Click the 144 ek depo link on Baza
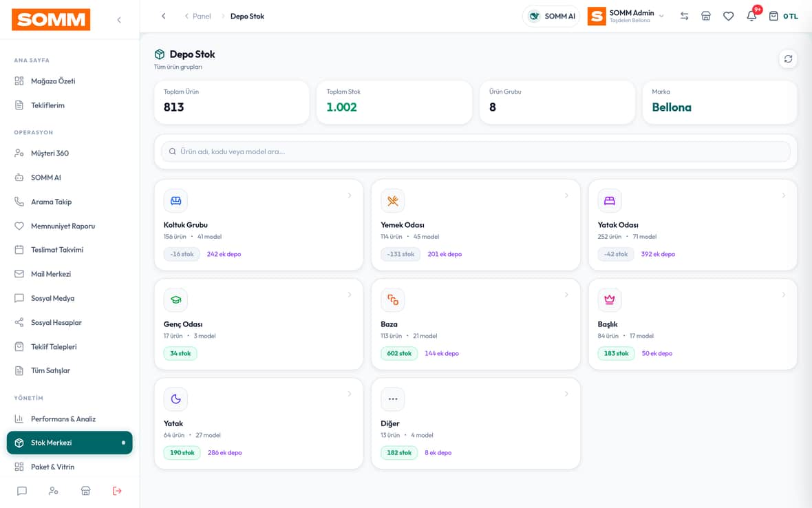812x508 pixels. (442, 353)
